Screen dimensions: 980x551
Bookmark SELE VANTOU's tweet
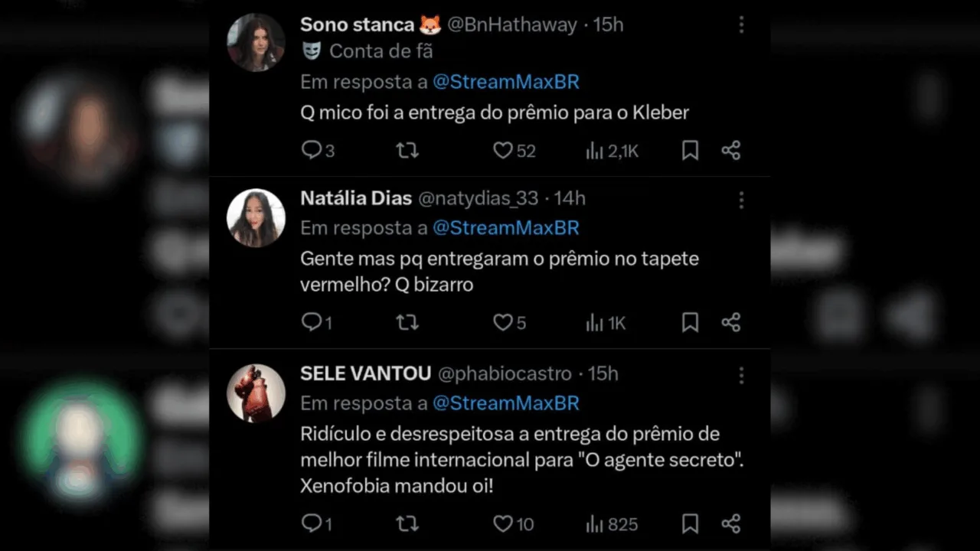click(690, 524)
